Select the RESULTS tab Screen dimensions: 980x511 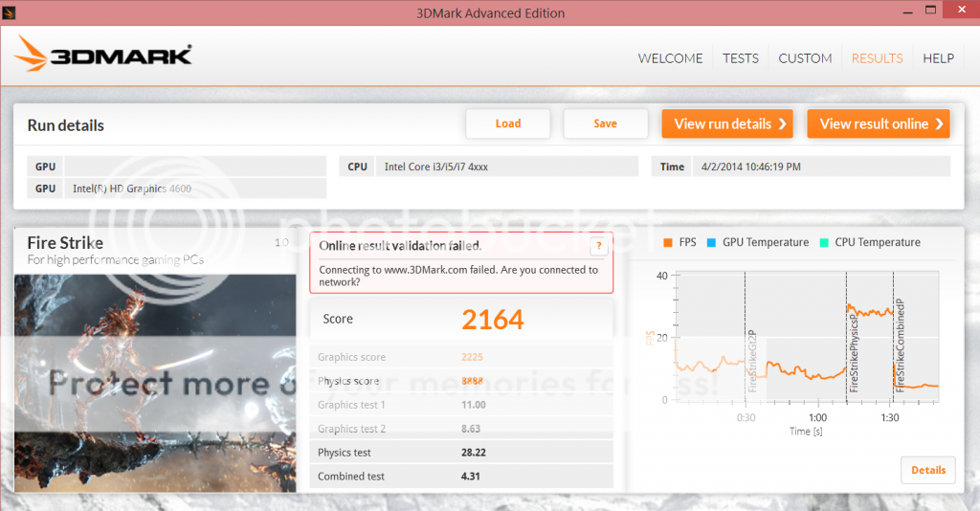pyautogui.click(x=877, y=58)
